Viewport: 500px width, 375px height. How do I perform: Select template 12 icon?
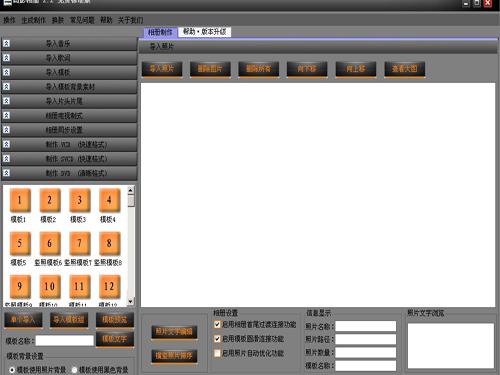(109, 287)
